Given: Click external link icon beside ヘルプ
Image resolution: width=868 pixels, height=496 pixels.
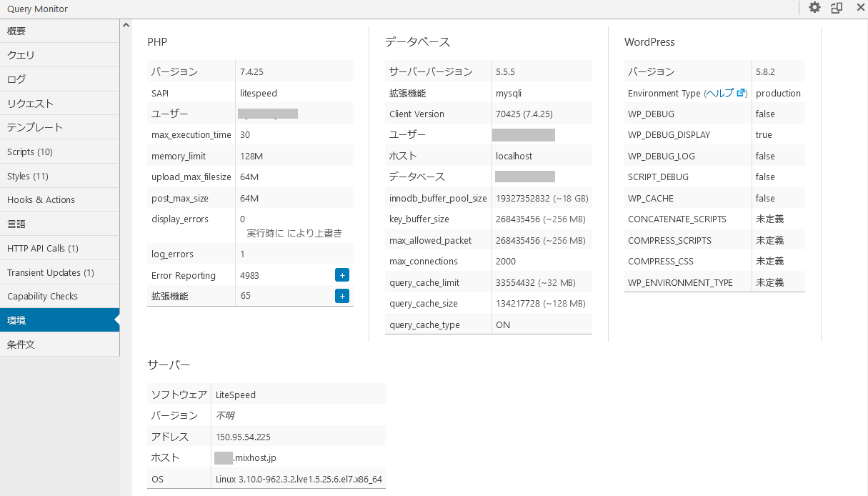Looking at the screenshot, I should click(741, 93).
